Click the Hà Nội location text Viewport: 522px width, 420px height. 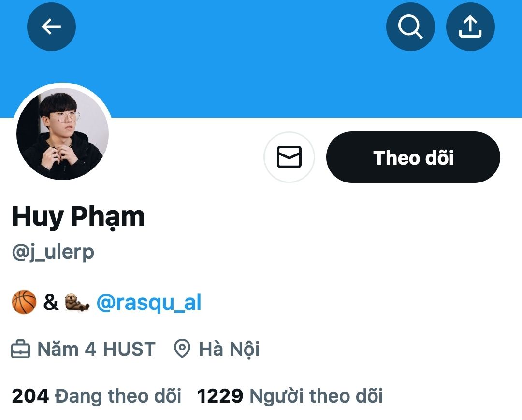(x=229, y=349)
